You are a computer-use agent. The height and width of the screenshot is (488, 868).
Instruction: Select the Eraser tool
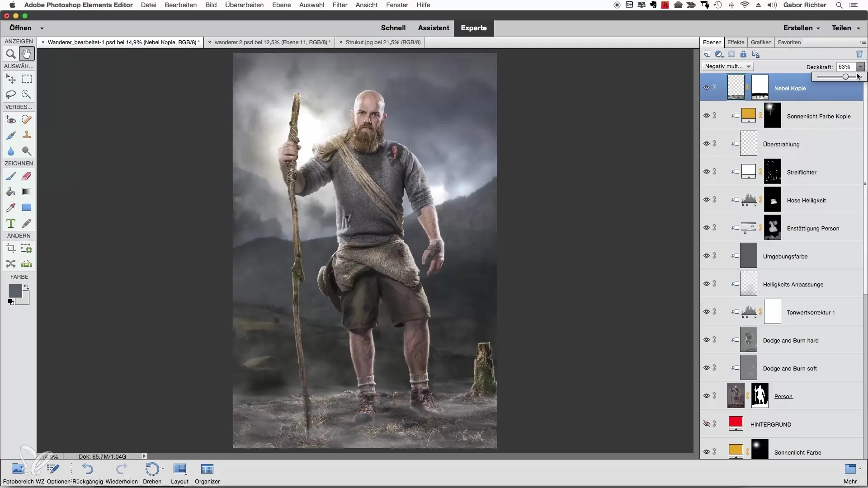coord(27,176)
